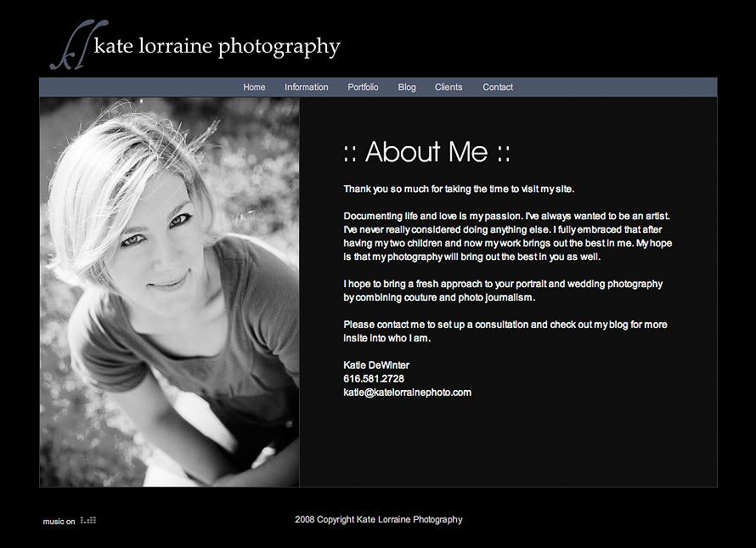The width and height of the screenshot is (756, 548).
Task: Go to the Information page
Action: tap(306, 88)
